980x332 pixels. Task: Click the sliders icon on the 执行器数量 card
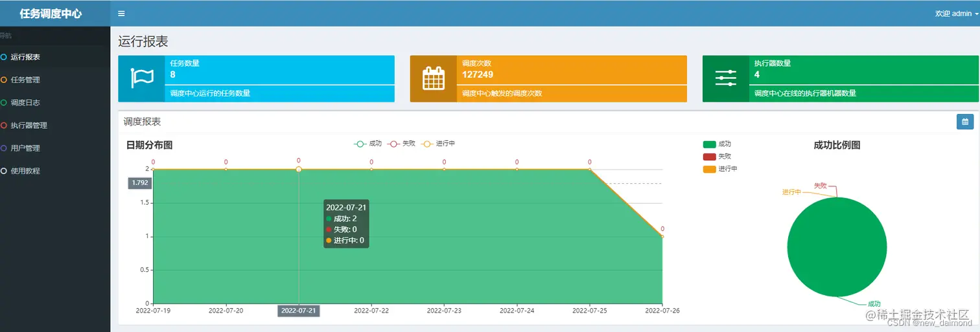[725, 78]
